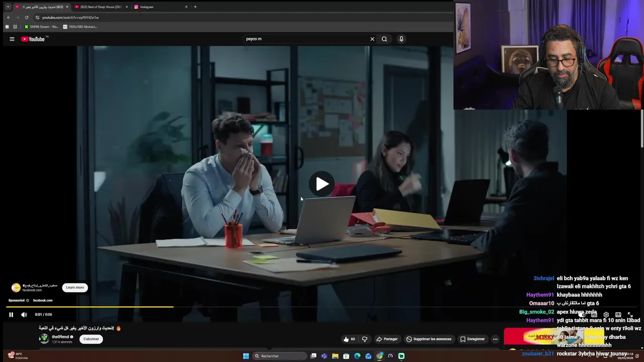
Task: Like the video thumbs-up button
Action: 349,339
